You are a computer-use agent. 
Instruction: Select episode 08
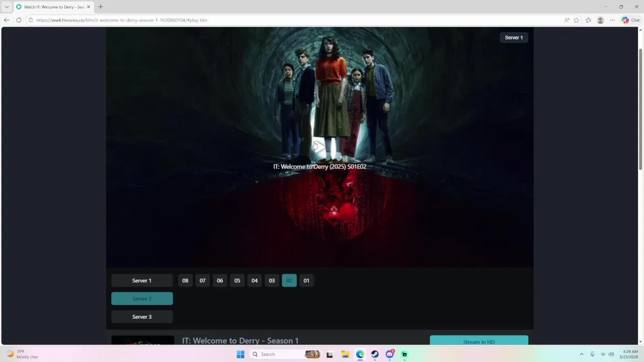(185, 281)
